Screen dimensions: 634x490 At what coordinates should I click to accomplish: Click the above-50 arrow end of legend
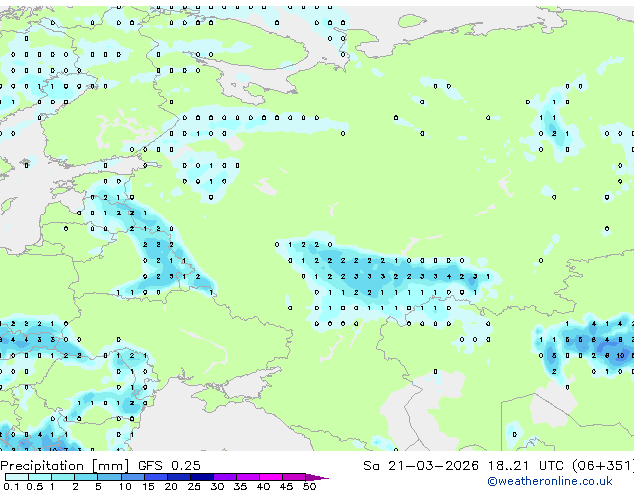pos(317,477)
